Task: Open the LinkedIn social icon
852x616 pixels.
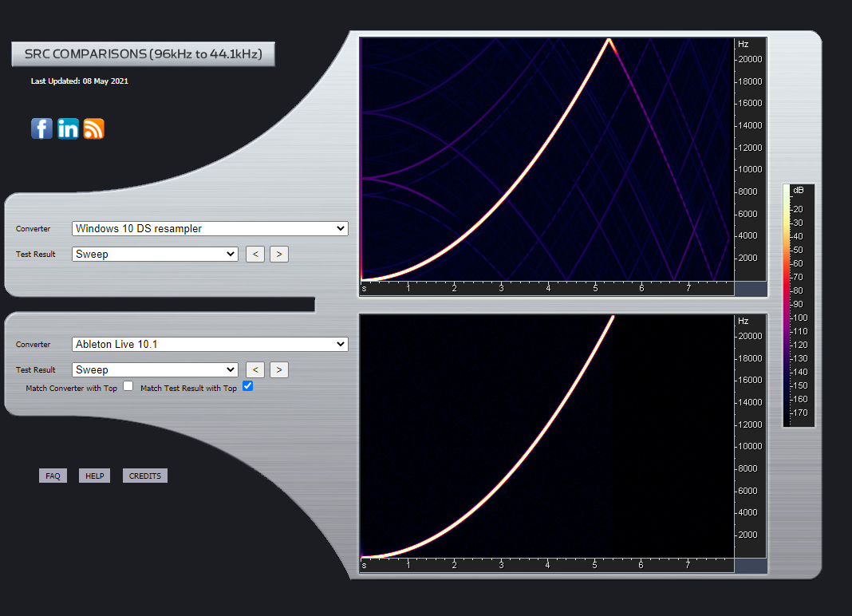Action: [x=68, y=128]
